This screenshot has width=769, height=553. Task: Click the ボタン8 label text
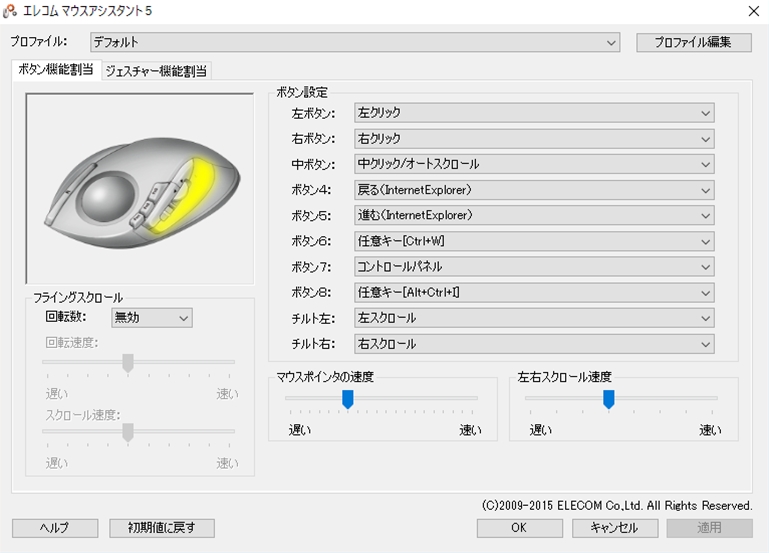pos(311,293)
